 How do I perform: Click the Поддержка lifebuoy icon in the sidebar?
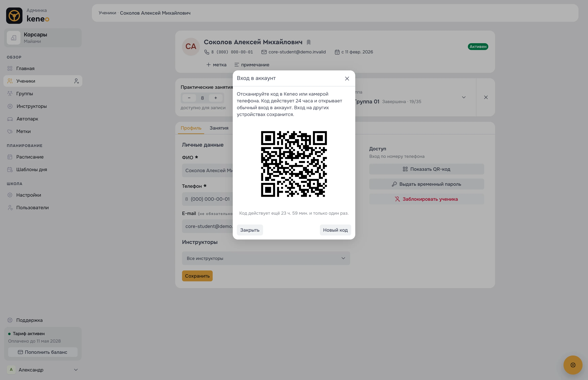10,320
